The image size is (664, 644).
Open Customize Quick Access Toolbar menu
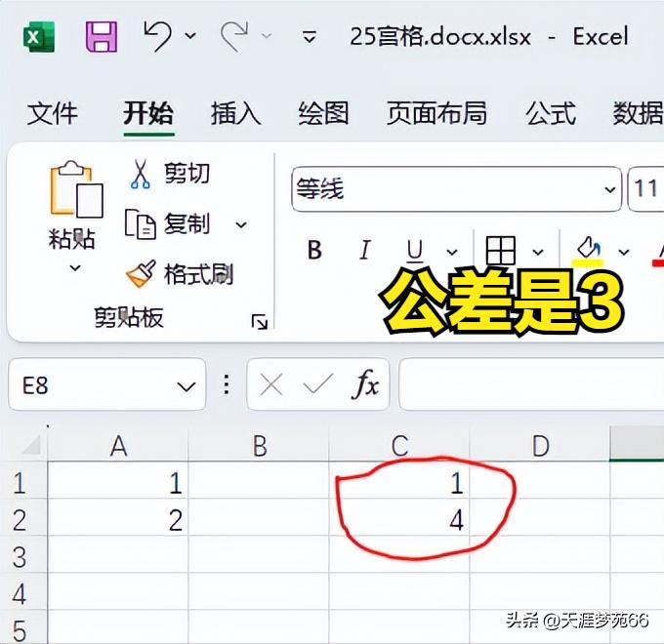tap(310, 37)
